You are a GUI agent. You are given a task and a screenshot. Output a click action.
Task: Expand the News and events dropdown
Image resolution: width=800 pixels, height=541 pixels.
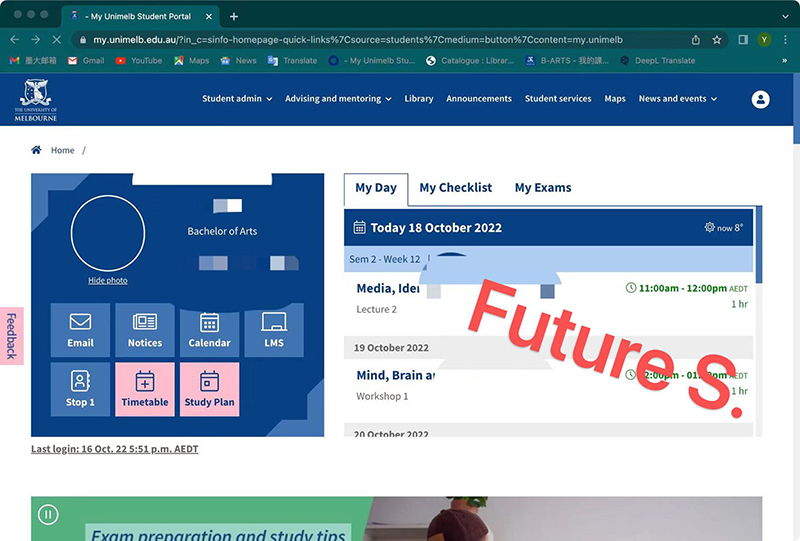[678, 99]
